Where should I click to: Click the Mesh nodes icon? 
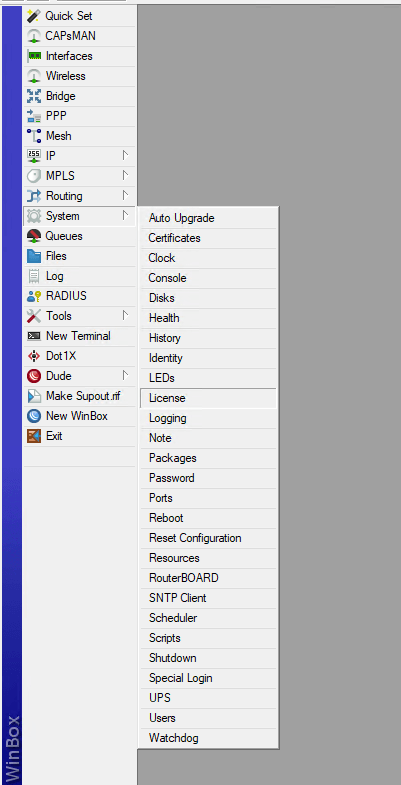[x=34, y=136]
